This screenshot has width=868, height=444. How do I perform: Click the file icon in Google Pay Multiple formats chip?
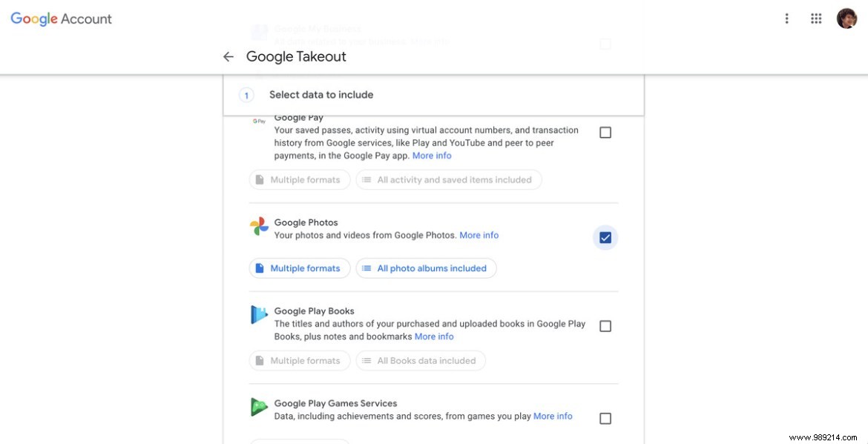click(x=260, y=179)
